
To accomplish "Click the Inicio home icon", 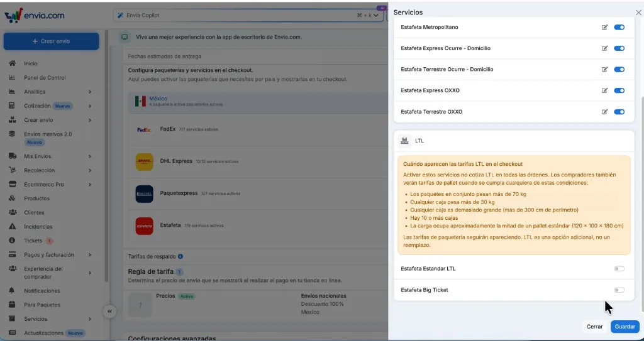I will click(x=13, y=63).
